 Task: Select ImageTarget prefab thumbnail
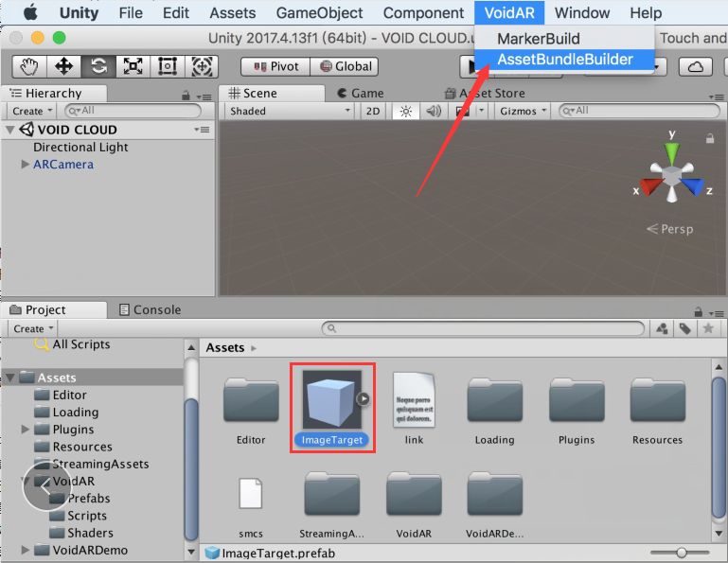coord(331,399)
